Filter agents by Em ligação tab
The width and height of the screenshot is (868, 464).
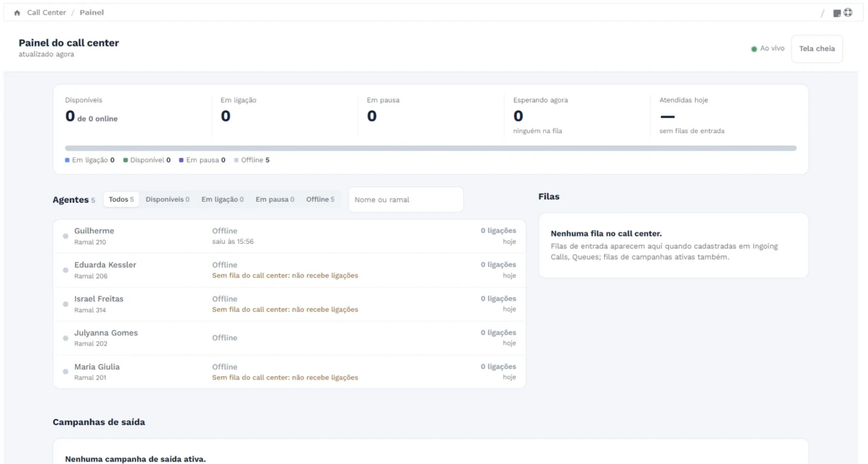pyautogui.click(x=222, y=199)
